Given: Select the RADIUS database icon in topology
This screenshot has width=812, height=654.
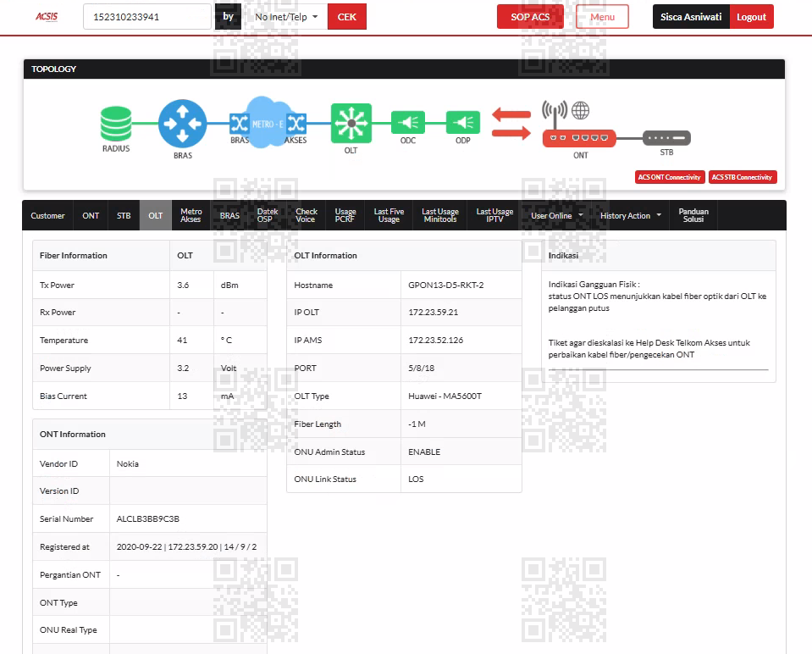Looking at the screenshot, I should 116,124.
